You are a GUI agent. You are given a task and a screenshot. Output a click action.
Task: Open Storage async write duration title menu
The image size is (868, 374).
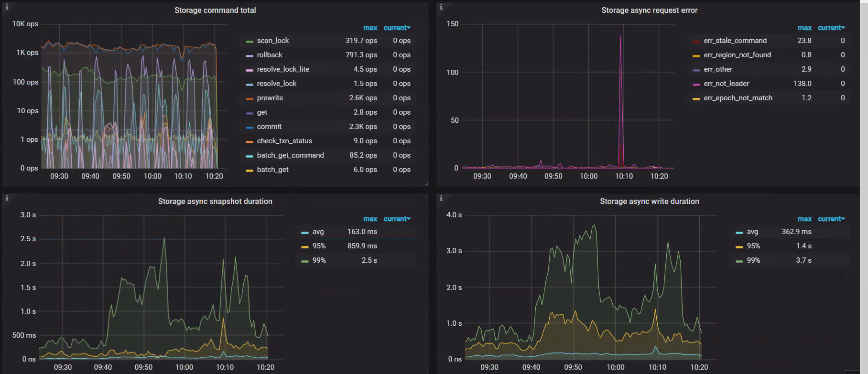point(649,202)
